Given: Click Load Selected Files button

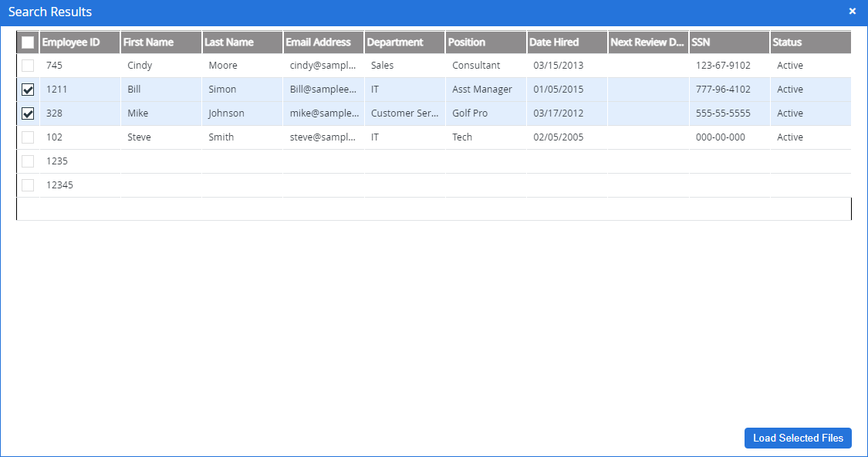Looking at the screenshot, I should tap(798, 438).
